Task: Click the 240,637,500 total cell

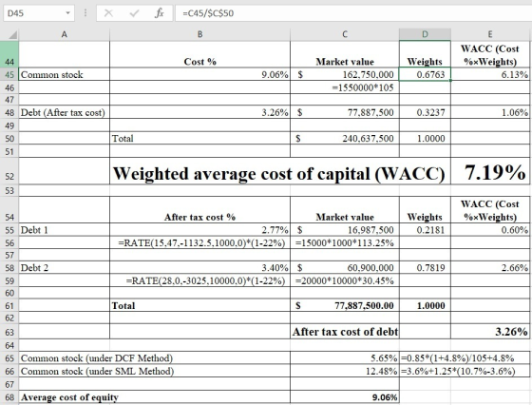Action: (345, 138)
